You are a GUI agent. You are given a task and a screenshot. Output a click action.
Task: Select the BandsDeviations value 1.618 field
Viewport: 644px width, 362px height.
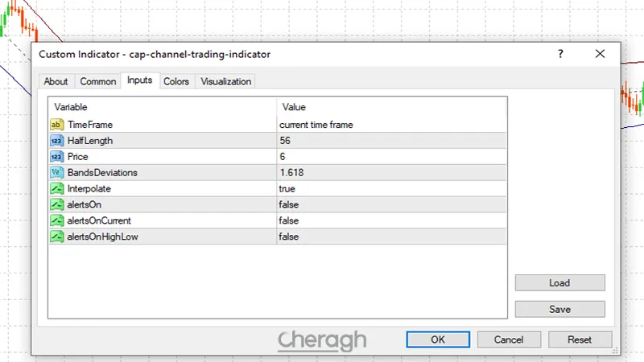point(391,172)
